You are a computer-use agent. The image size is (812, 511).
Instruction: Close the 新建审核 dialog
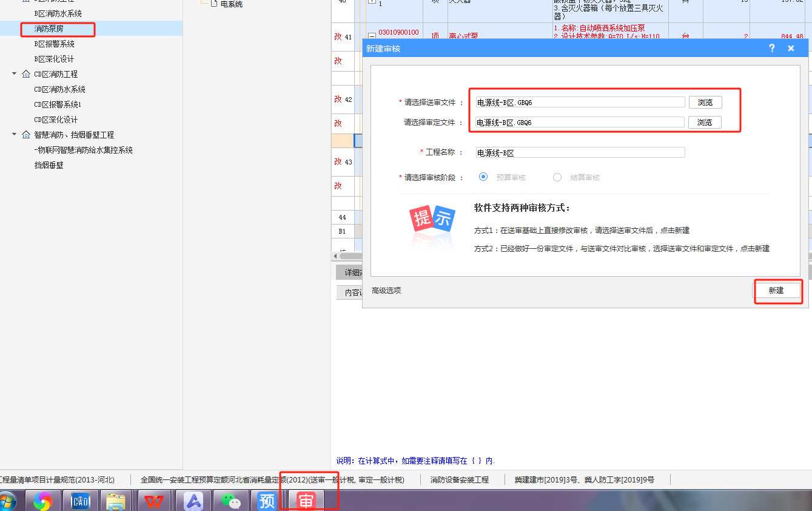[791, 48]
